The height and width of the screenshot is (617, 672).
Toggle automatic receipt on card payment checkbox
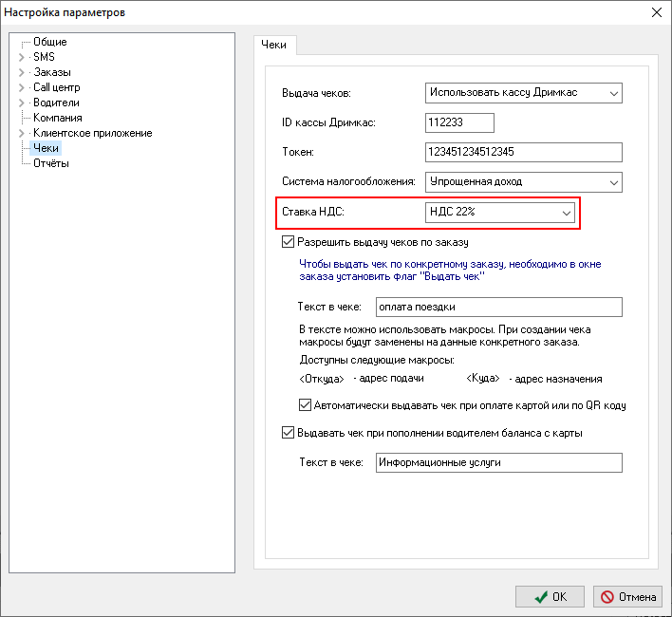(x=306, y=405)
